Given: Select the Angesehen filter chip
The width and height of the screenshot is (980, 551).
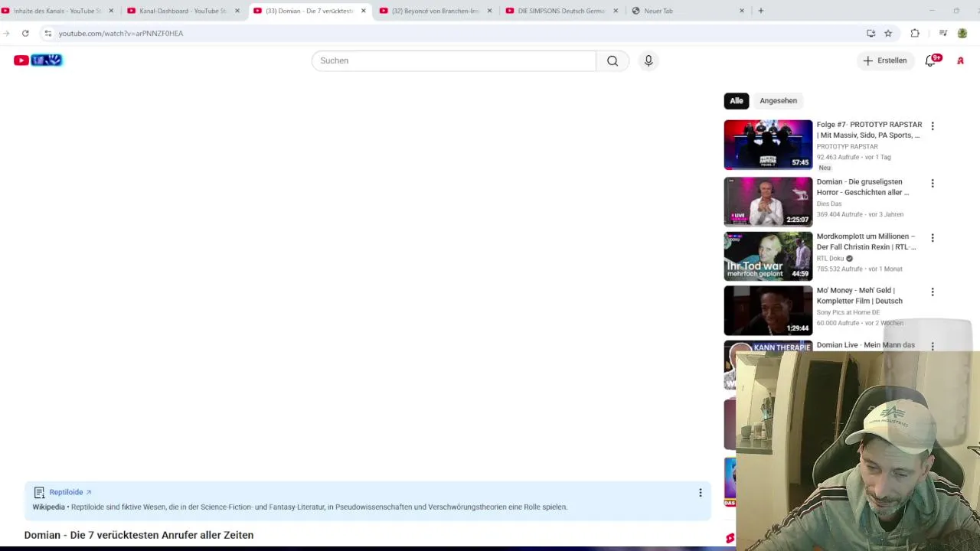Looking at the screenshot, I should 778,100.
